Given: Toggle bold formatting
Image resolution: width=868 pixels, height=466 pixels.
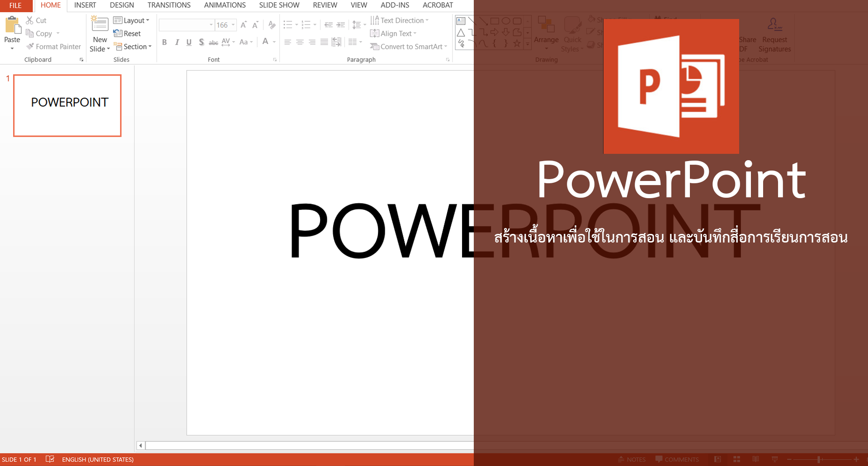Looking at the screenshot, I should click(x=165, y=42).
